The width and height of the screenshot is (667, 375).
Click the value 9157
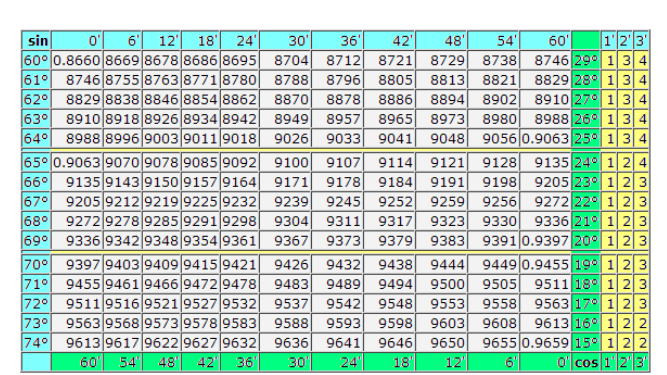201,182
